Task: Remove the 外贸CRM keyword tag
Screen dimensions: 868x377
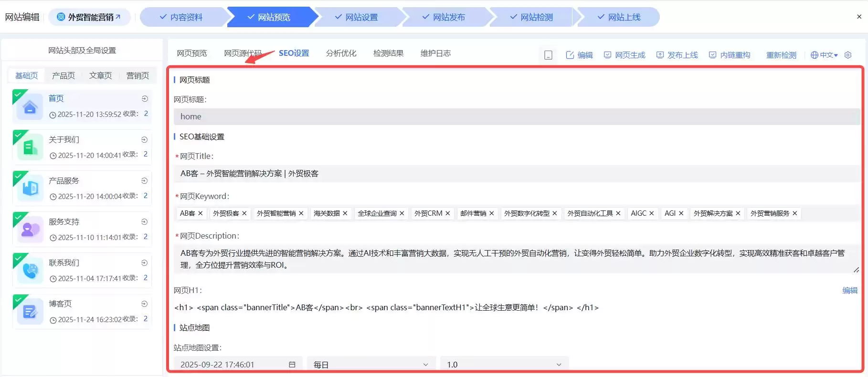Action: coord(448,213)
